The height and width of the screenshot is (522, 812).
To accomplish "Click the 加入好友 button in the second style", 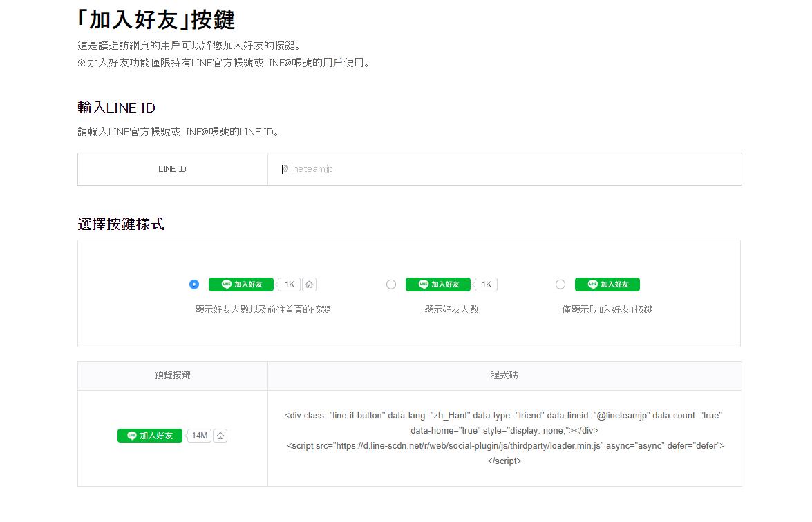I will (437, 284).
